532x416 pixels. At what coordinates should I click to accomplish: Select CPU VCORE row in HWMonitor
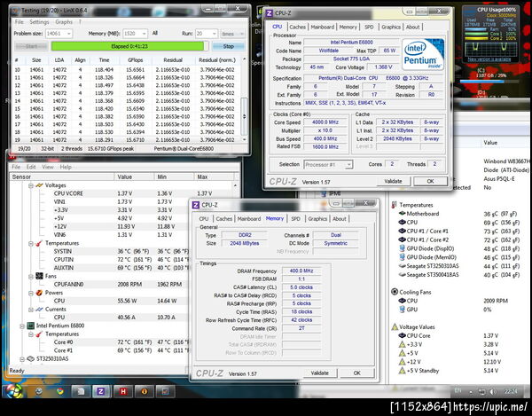124,193
